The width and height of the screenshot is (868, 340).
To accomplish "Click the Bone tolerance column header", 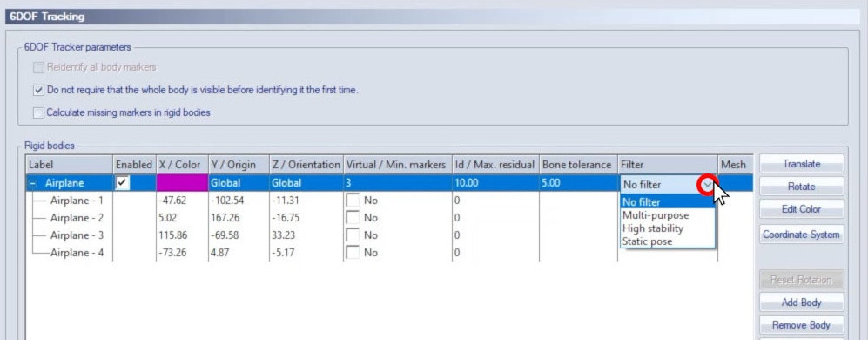I will (x=578, y=165).
